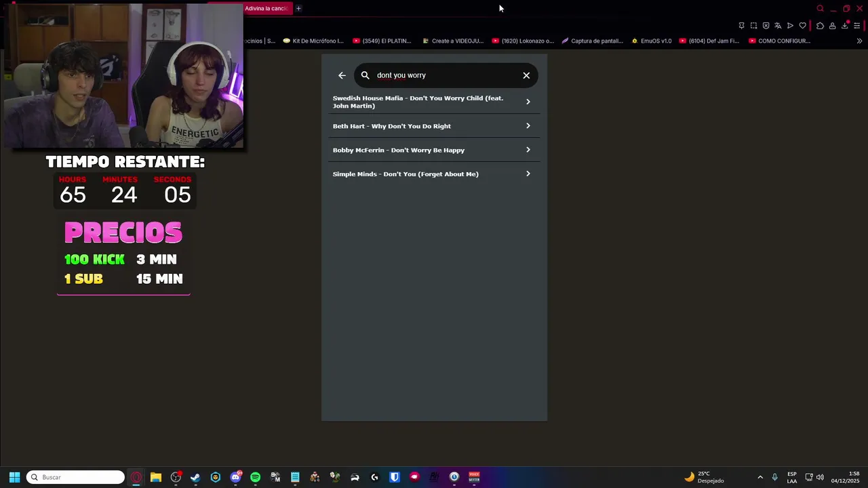Click the taskbar Buscar search box
This screenshot has width=868, height=488.
(x=75, y=477)
